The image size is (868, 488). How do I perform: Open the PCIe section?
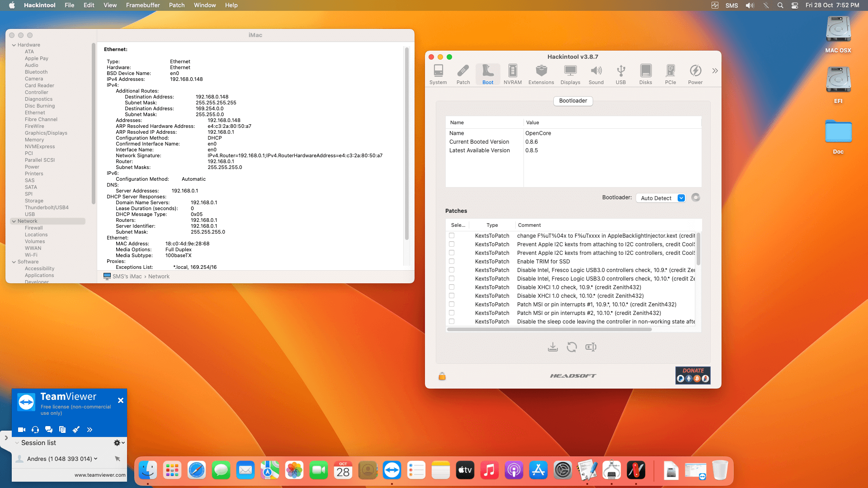(670, 74)
